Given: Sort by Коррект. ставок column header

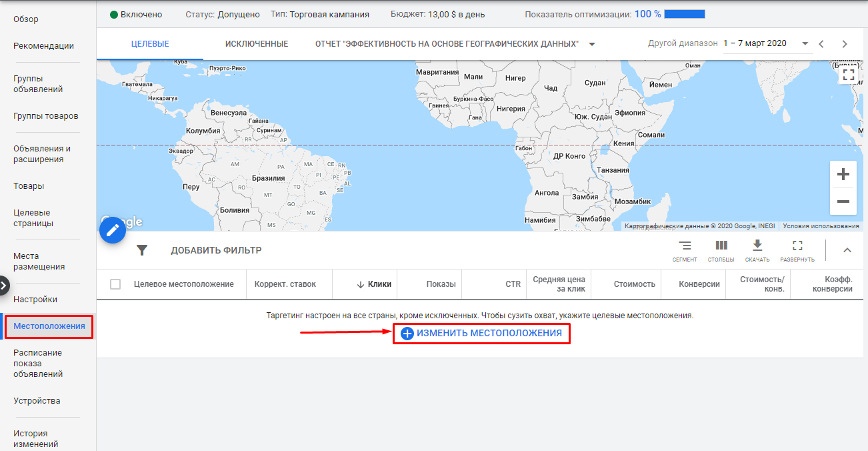Looking at the screenshot, I should coord(285,284).
